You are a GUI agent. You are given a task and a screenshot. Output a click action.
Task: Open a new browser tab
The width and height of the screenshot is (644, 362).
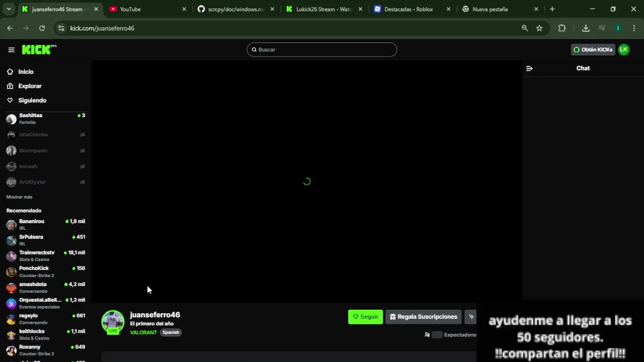552,9
